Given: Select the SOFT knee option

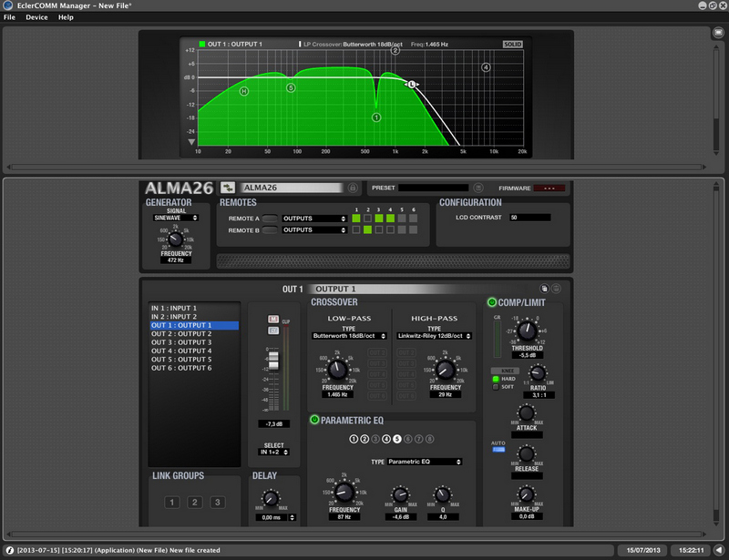Looking at the screenshot, I should (496, 387).
